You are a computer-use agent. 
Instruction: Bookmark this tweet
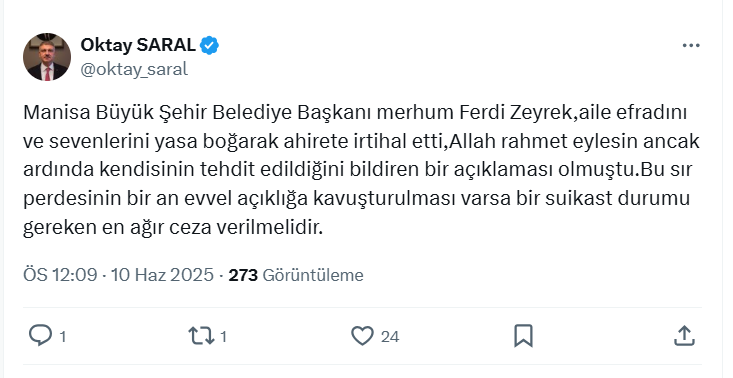(x=523, y=336)
